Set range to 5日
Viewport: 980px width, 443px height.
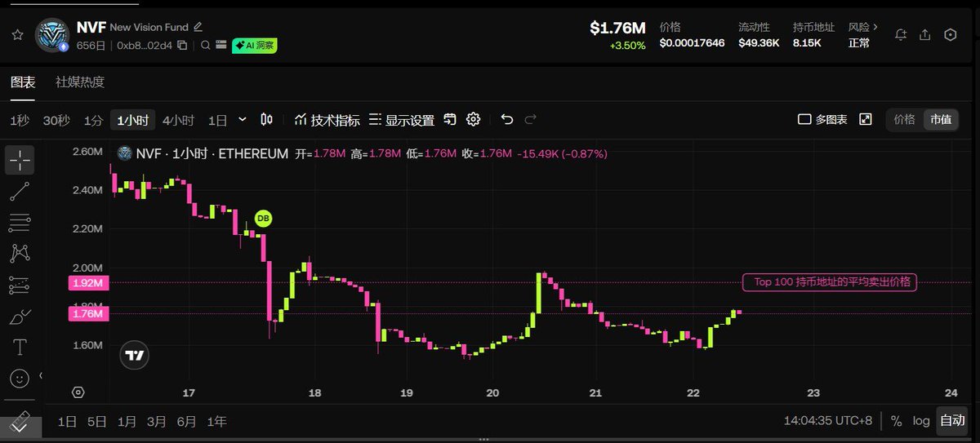click(x=96, y=422)
